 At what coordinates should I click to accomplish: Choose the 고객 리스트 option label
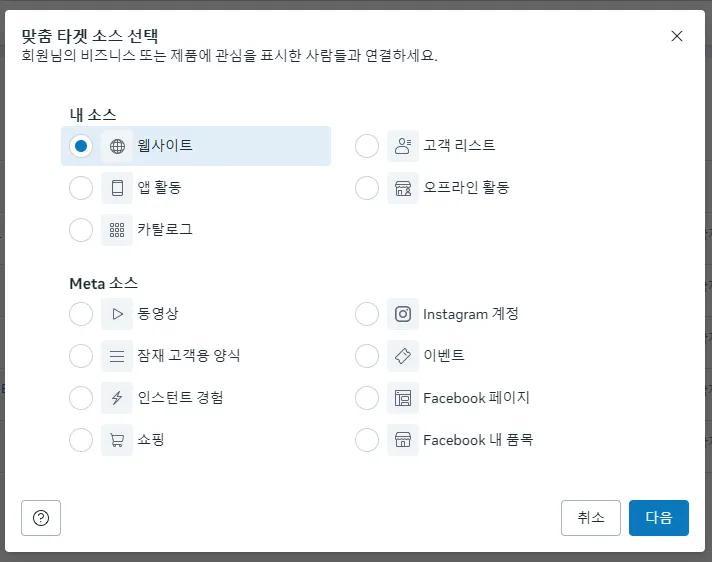pyautogui.click(x=459, y=146)
